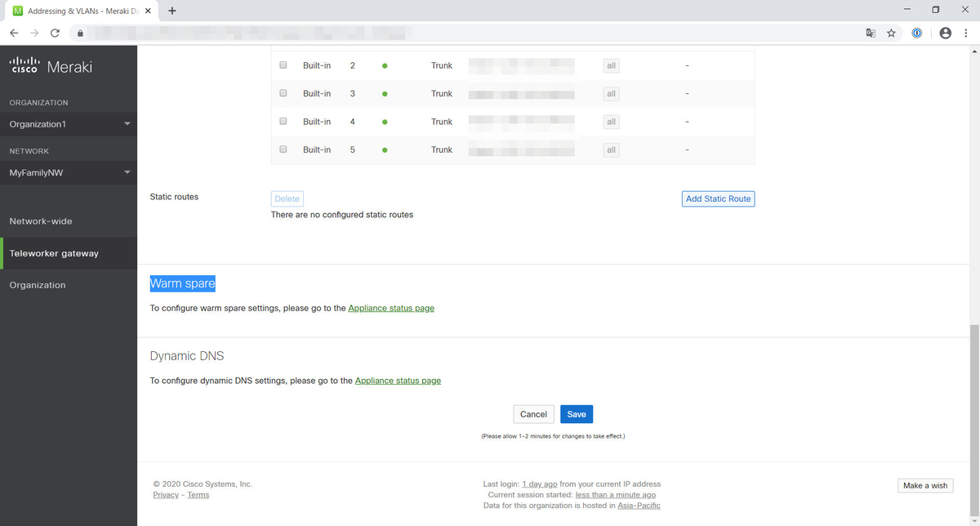Image resolution: width=980 pixels, height=526 pixels.
Task: Click the Dynamic DNS heading
Action: [187, 356]
